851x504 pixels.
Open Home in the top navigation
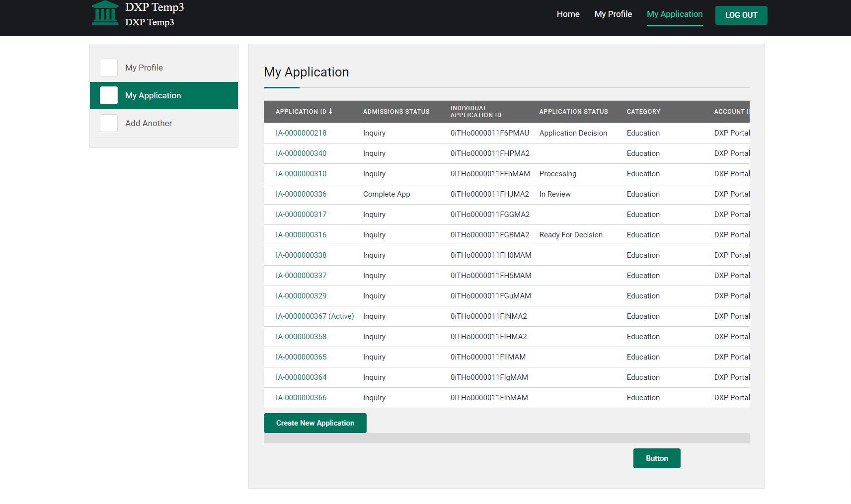[x=568, y=14]
